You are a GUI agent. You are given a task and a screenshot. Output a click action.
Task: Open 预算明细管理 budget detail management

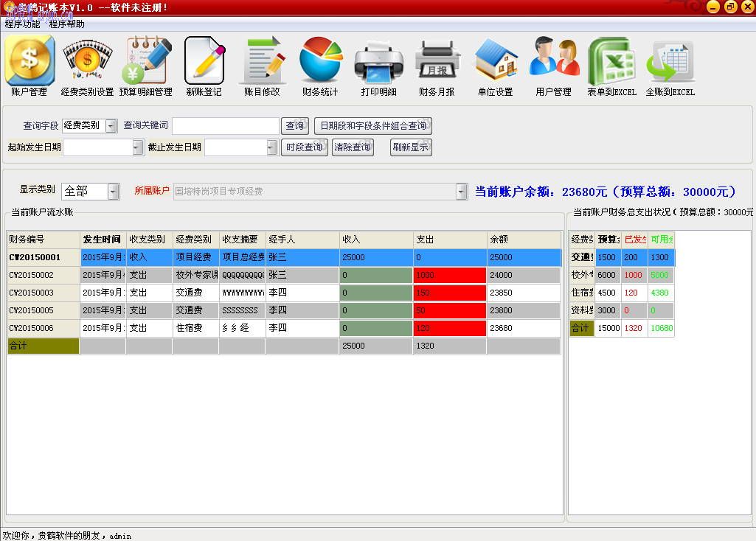(x=145, y=66)
